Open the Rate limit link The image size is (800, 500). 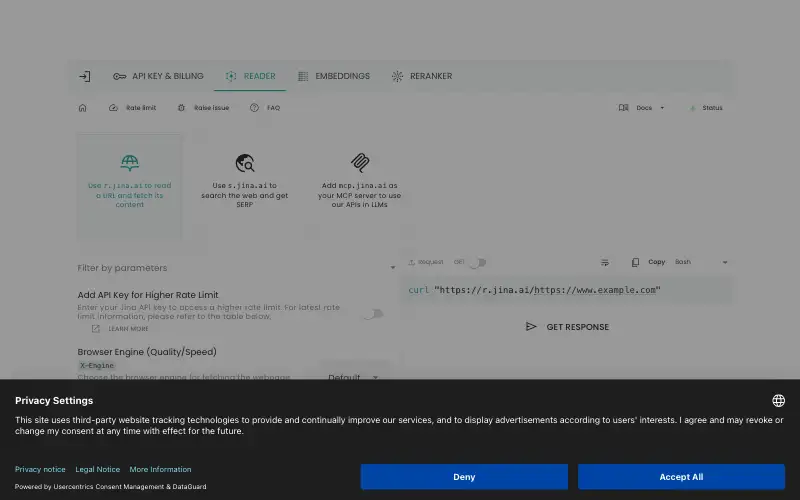(x=133, y=108)
